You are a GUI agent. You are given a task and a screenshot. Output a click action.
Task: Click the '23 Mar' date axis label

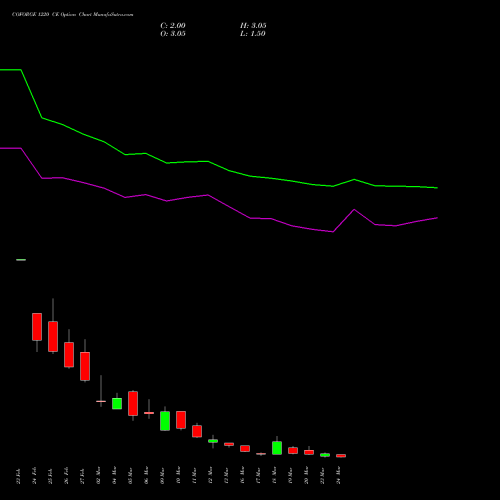323,475
